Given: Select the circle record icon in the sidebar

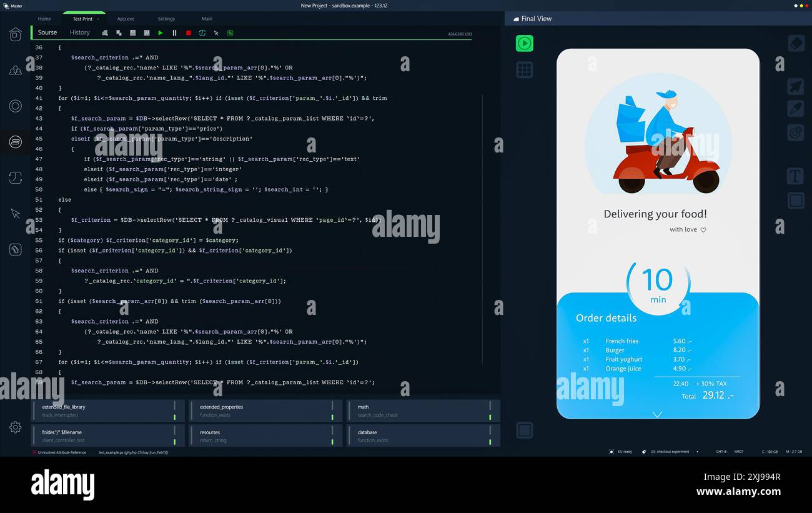Looking at the screenshot, I should pyautogui.click(x=16, y=106).
